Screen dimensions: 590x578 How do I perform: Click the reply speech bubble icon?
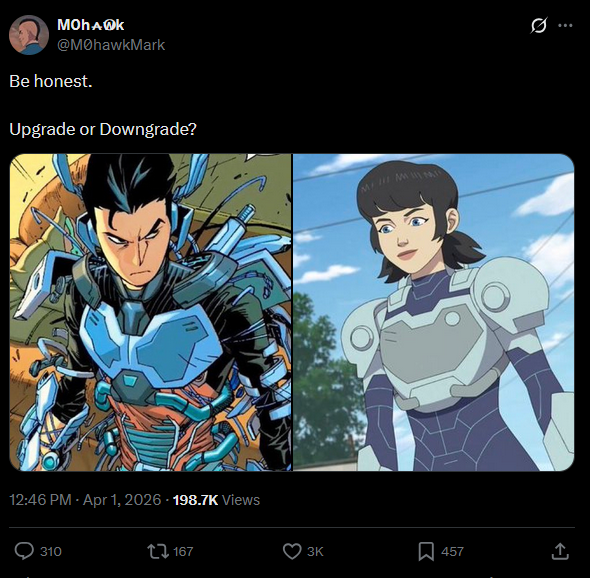pos(24,551)
